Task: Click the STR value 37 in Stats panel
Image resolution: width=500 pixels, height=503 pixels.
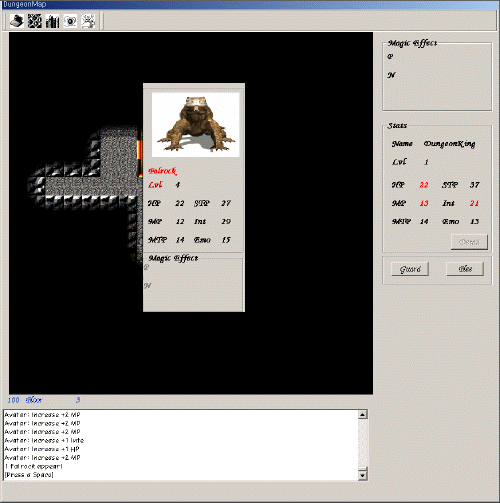Action: click(474, 185)
